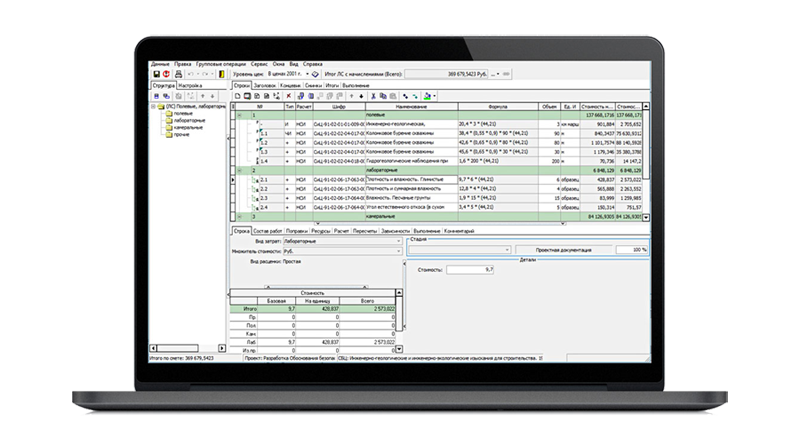Select the 'камеральные' folder in the tree
Screen dimensions: 800x430
click(x=188, y=128)
